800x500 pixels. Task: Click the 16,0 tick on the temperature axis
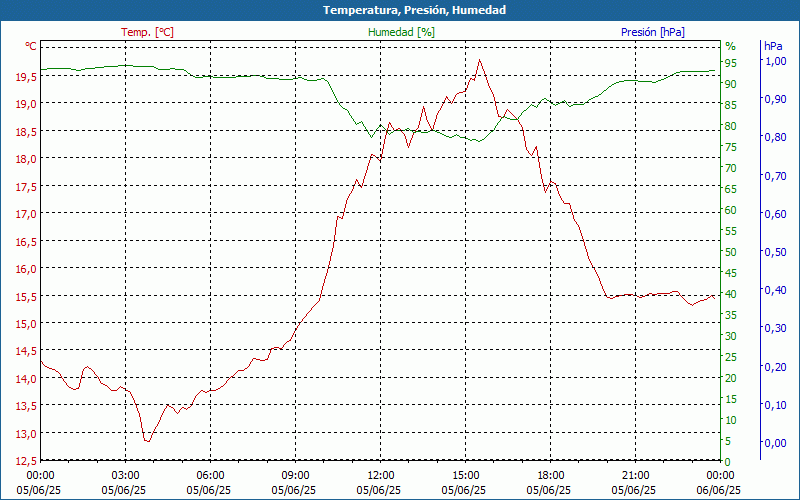tap(26, 269)
